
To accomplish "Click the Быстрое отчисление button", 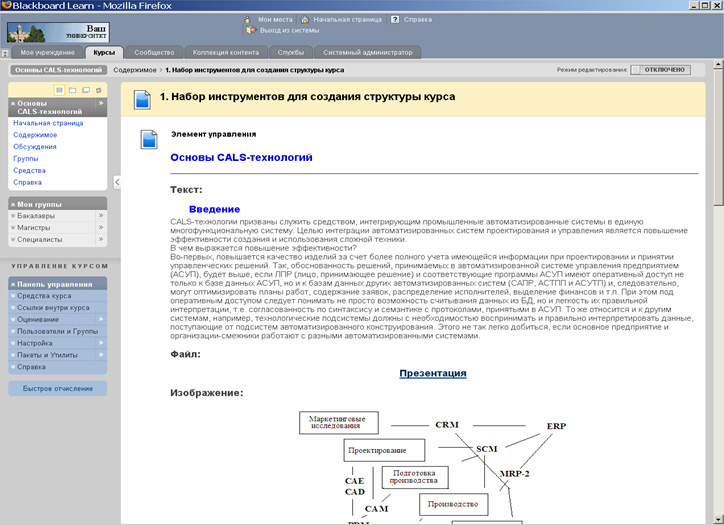I will coord(58,388).
